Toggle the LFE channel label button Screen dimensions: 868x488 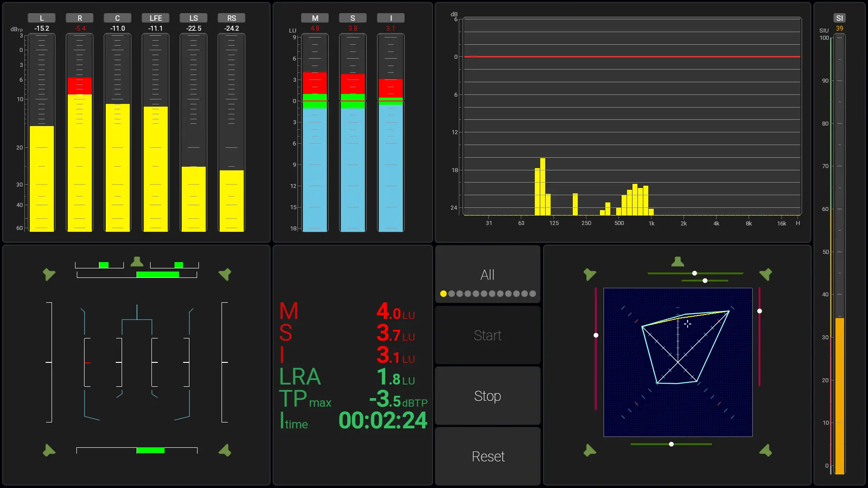(156, 18)
